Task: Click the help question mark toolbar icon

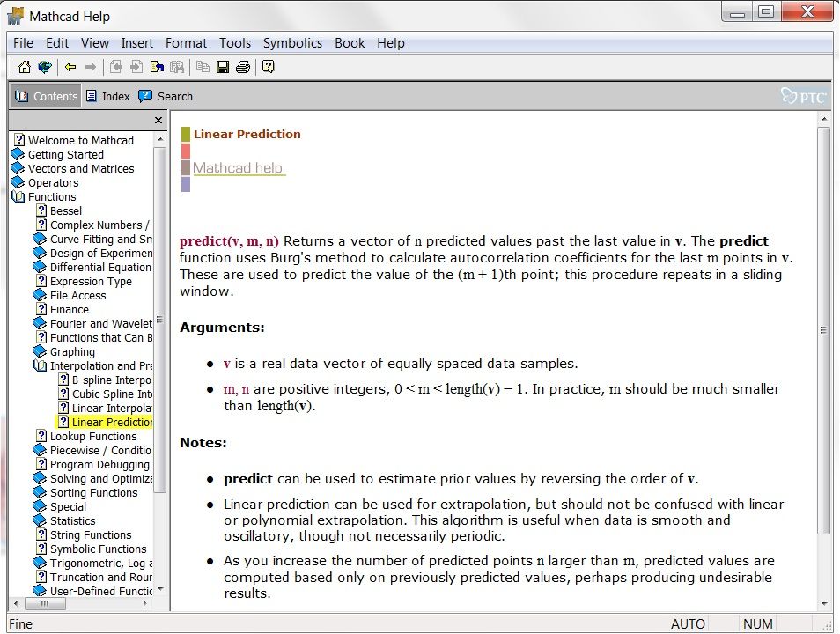Action: [x=269, y=67]
